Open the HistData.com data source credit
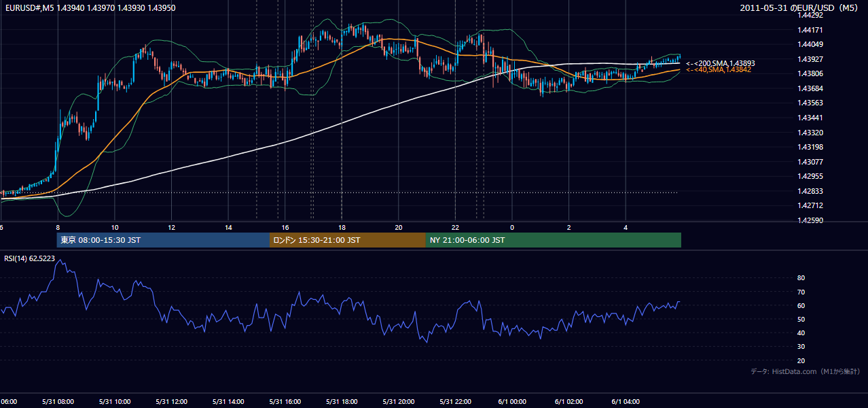Viewport: 868px width, 408px height. (806, 371)
